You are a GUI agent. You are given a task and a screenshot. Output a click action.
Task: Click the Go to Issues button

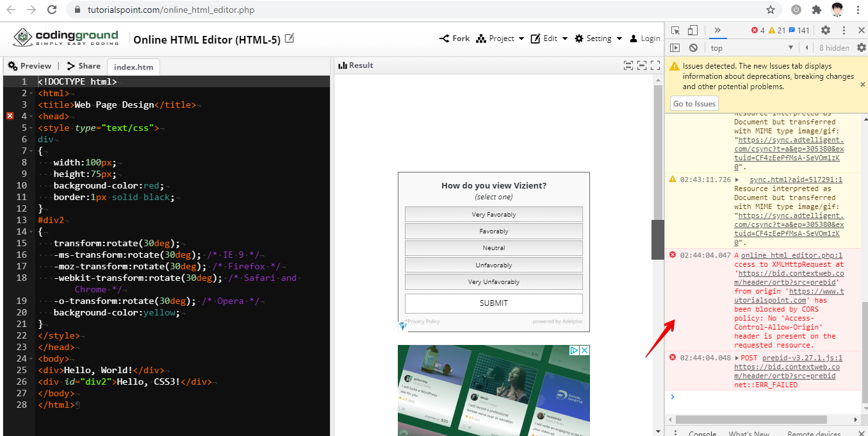[694, 104]
